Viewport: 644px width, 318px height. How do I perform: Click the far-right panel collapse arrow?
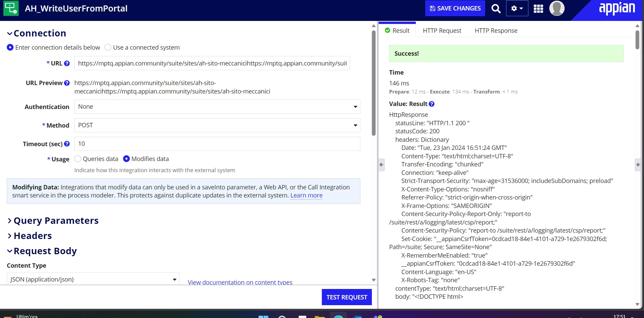638,165
